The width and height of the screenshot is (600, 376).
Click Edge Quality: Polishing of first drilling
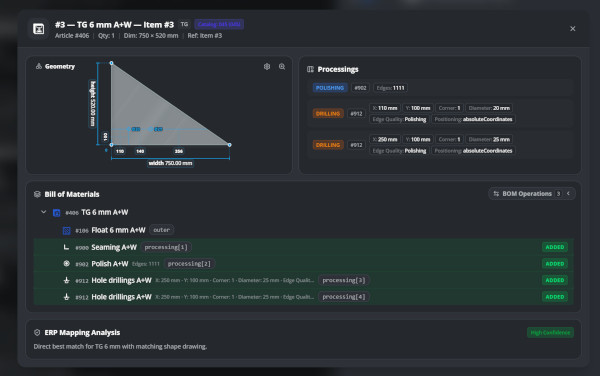click(x=399, y=119)
